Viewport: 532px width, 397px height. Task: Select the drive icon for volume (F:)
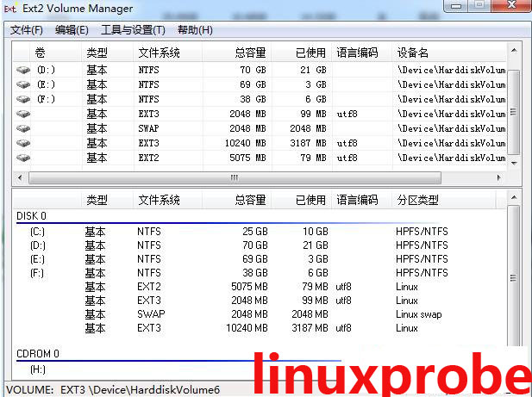pos(23,99)
